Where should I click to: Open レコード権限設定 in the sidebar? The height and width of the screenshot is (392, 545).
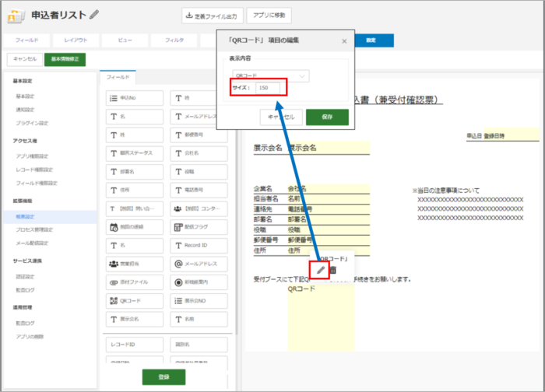click(34, 170)
